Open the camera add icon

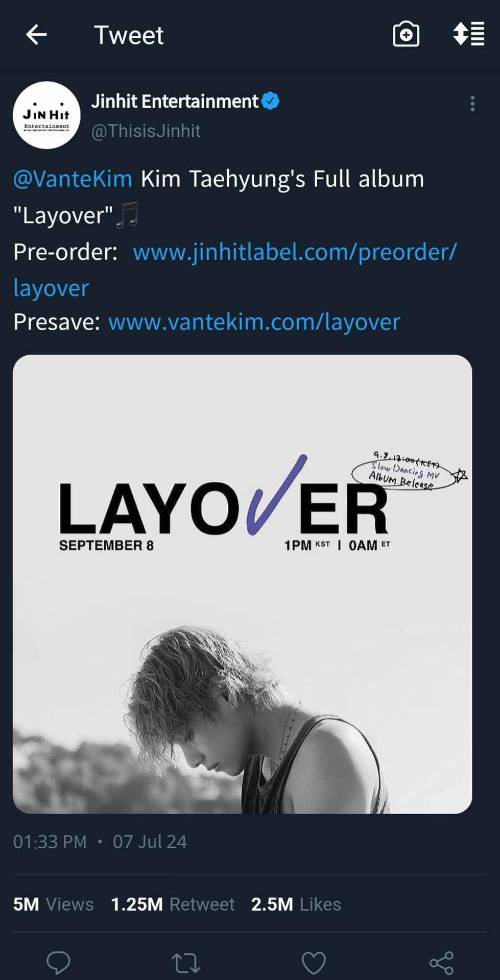pyautogui.click(x=406, y=34)
